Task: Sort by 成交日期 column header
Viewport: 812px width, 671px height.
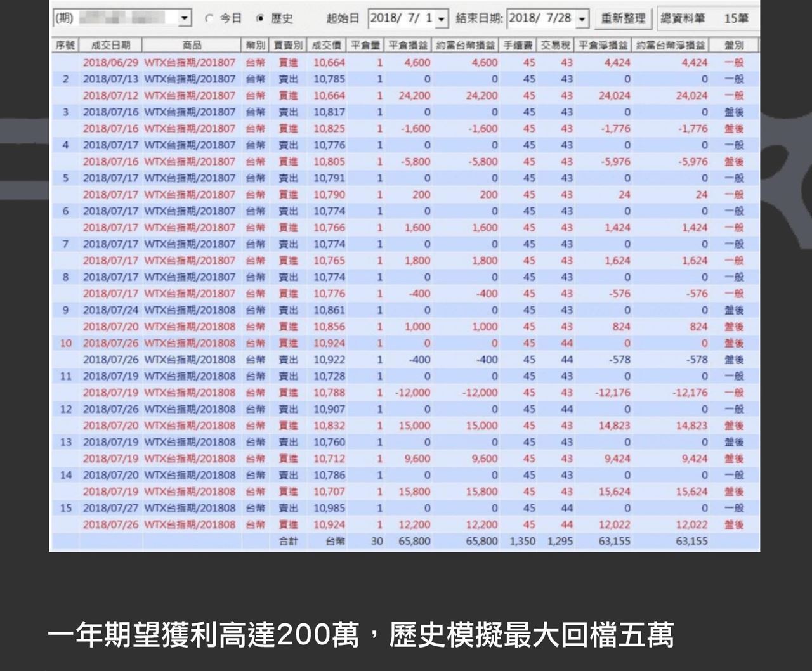Action: (110, 46)
